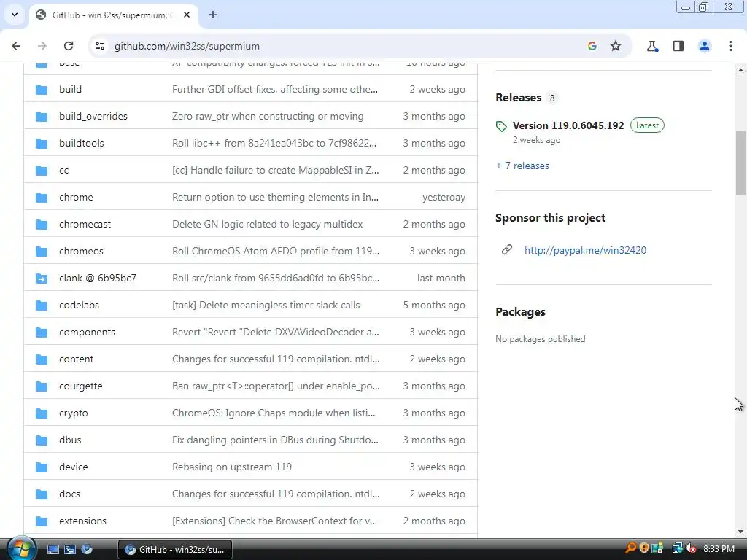This screenshot has height=560, width=747.
Task: Click the release tag icon
Action: point(501,126)
